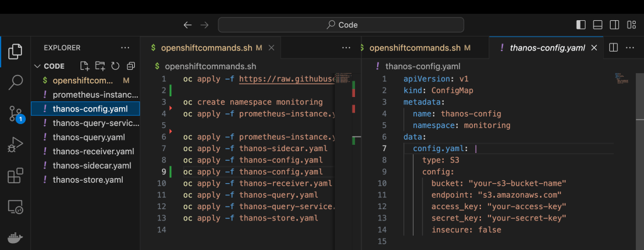Open Source Control view with 1 badge
This screenshot has height=250, width=644.
(x=16, y=114)
